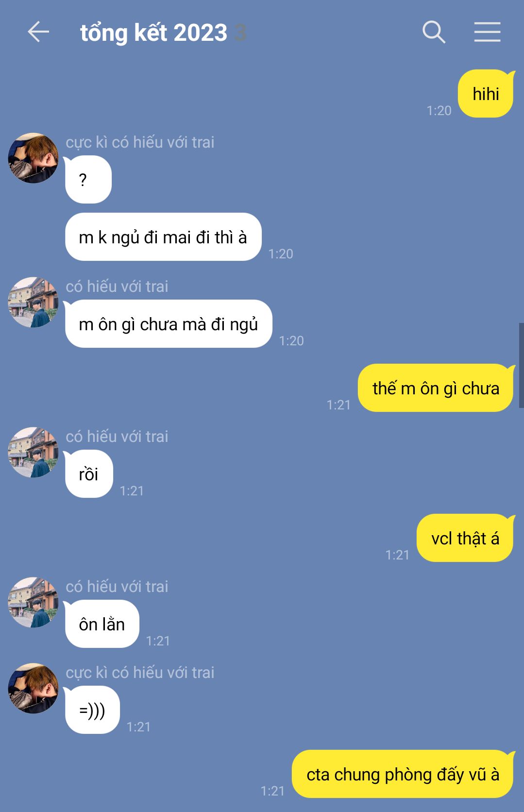
Task: Click the chat scrollbar on right edge
Action: point(521,365)
